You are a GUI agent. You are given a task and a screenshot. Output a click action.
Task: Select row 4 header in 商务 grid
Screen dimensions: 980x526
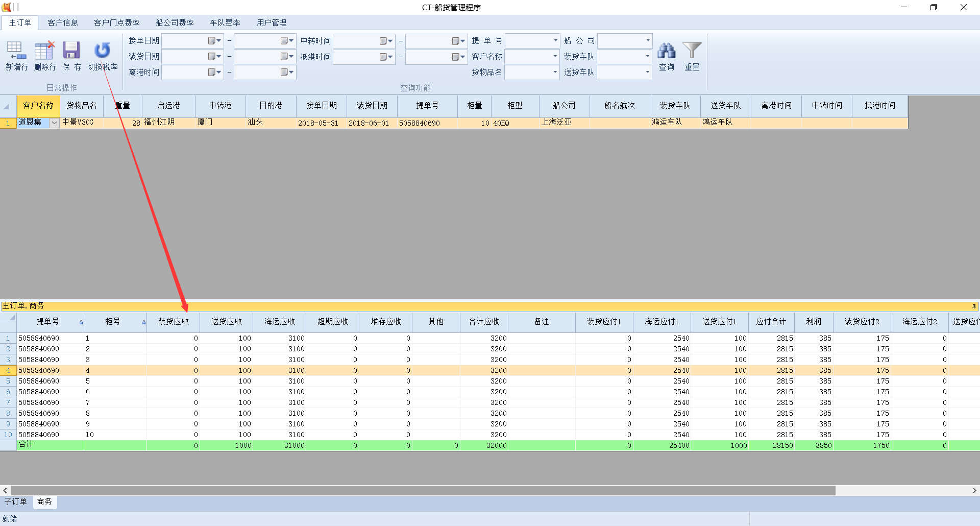click(8, 371)
